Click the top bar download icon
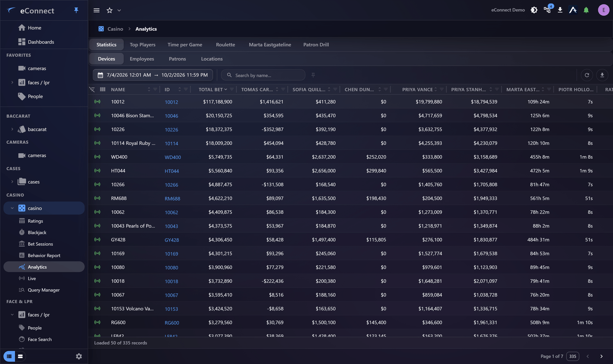This screenshot has height=364, width=613. tap(560, 10)
